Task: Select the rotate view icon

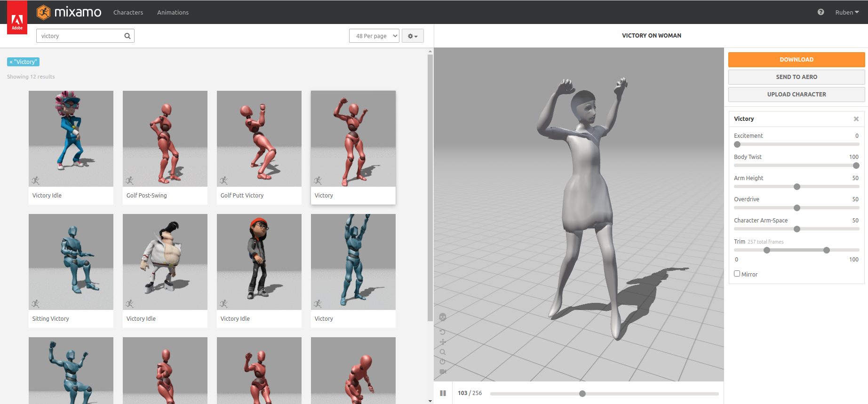Action: 443,332
